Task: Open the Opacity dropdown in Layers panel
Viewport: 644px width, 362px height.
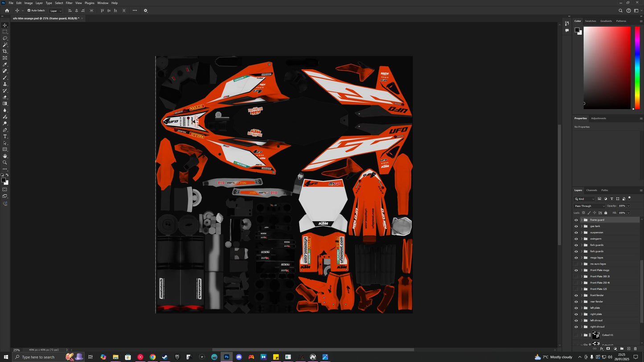Action: 628,206
